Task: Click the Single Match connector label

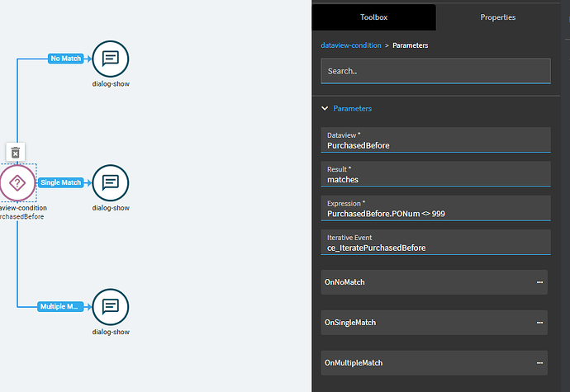Action: click(x=60, y=182)
